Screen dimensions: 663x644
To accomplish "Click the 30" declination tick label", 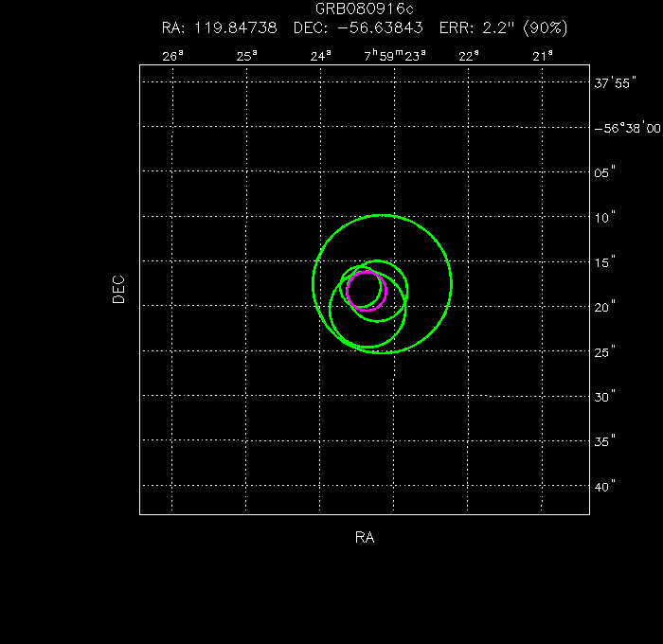I will [x=605, y=397].
